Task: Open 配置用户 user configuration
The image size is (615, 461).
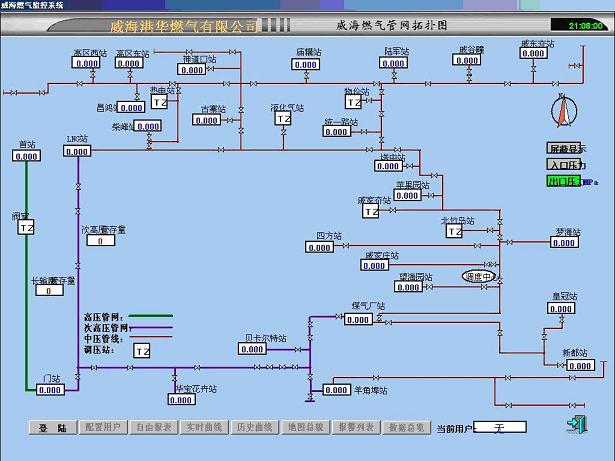Action: pyautogui.click(x=103, y=427)
